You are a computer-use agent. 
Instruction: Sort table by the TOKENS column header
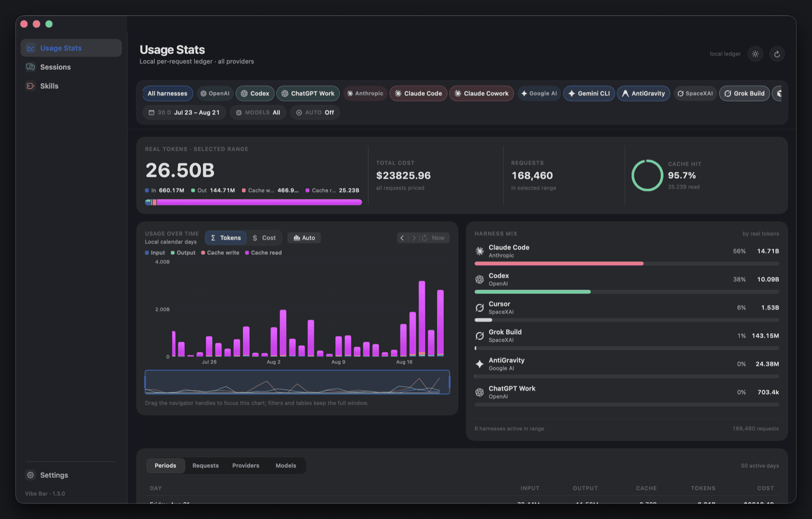pos(703,488)
